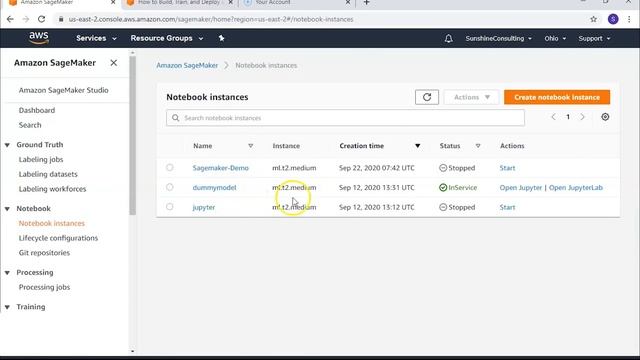The image size is (640, 360).
Task: Close the Amazon SageMaker browser tab
Action: tap(113, 2)
